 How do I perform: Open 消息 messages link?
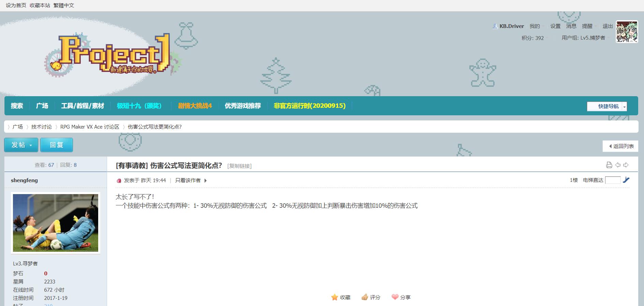[571, 26]
